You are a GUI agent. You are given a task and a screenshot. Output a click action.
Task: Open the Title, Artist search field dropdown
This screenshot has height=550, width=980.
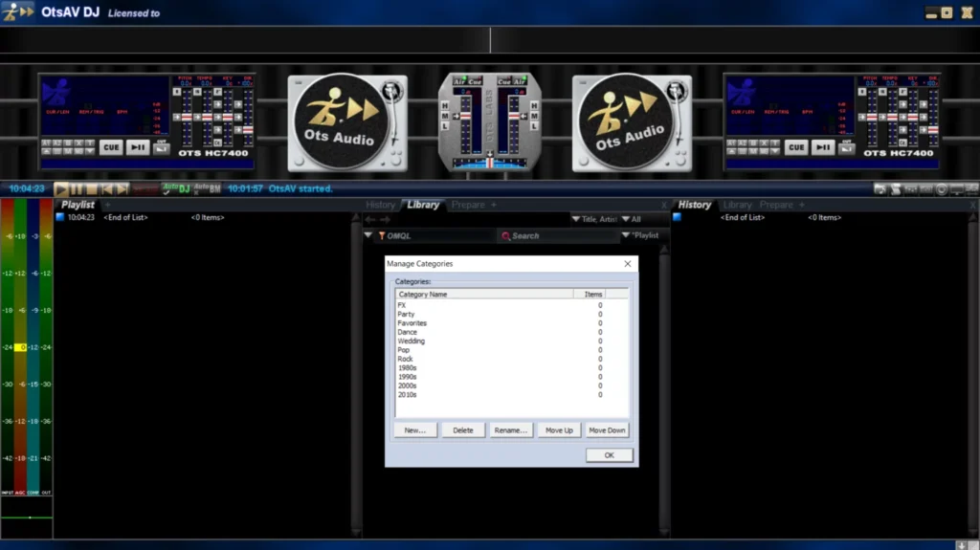594,219
